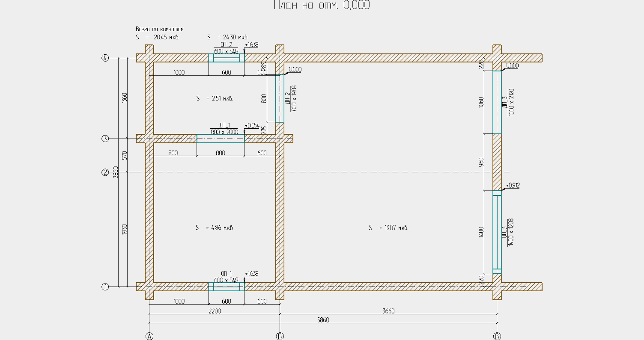Click grid axis bubble В

497,336
